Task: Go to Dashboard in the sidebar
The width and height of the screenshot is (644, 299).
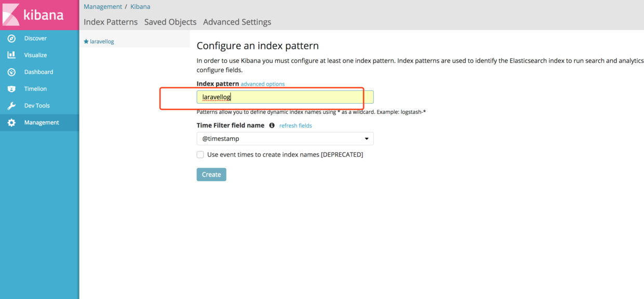Action: click(39, 72)
